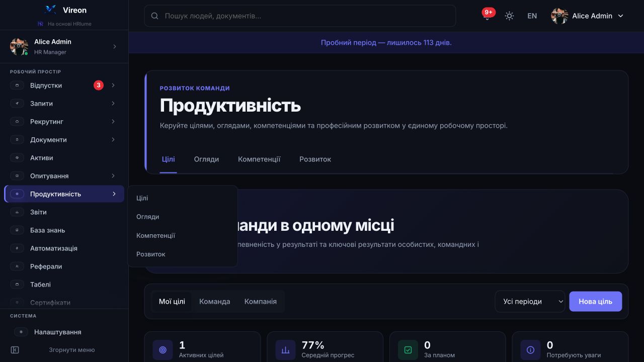
Task: Expand the Запити submenu chevron
Action: point(113,104)
